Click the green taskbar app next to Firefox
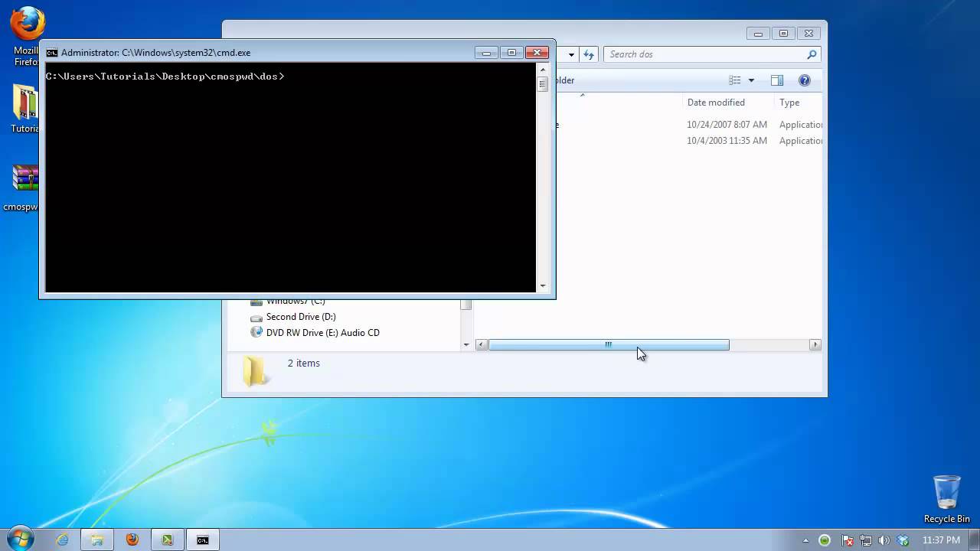 point(167,540)
